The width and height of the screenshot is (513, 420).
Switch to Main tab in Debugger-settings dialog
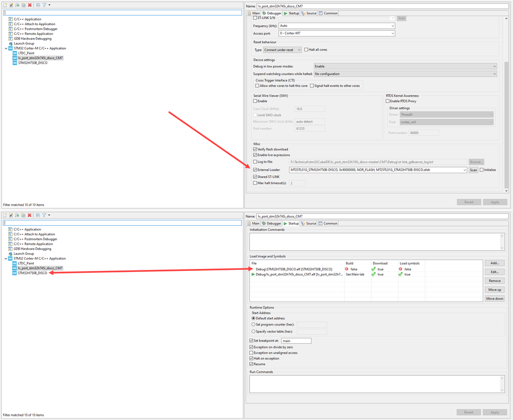click(253, 13)
